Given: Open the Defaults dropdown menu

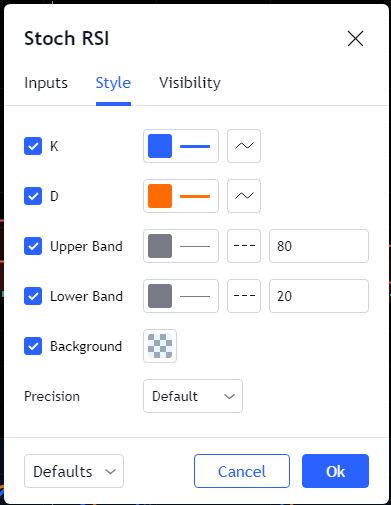Looking at the screenshot, I should [74, 471].
